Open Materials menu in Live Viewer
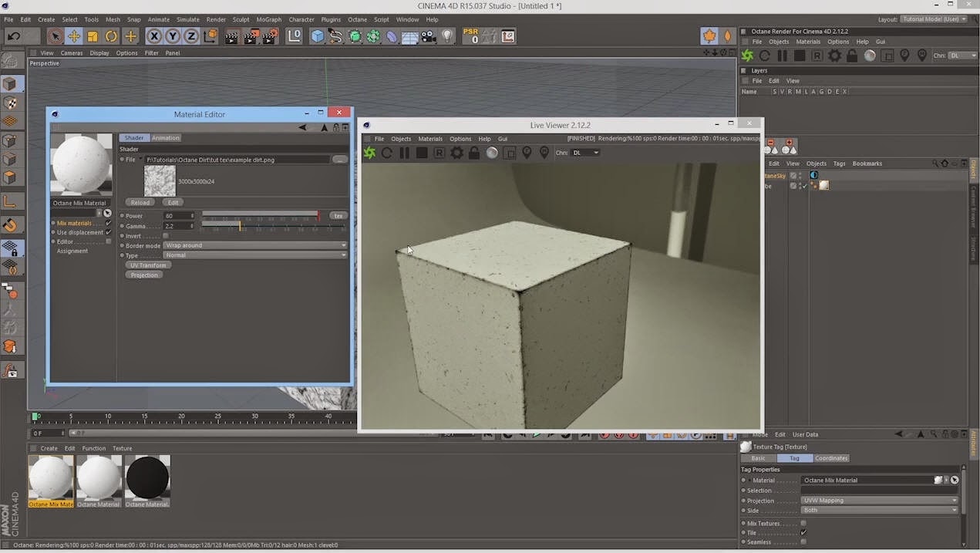Image resolution: width=980 pixels, height=553 pixels. coord(430,139)
